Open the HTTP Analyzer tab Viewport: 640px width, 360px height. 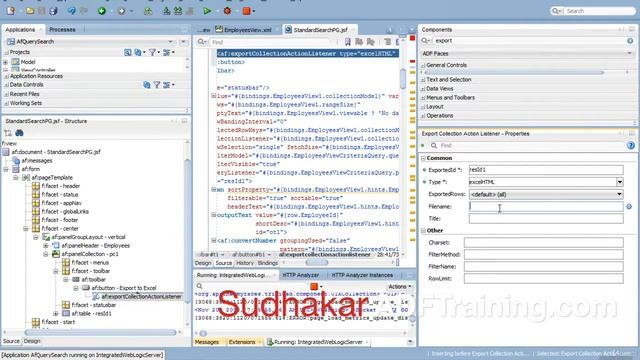click(x=301, y=275)
